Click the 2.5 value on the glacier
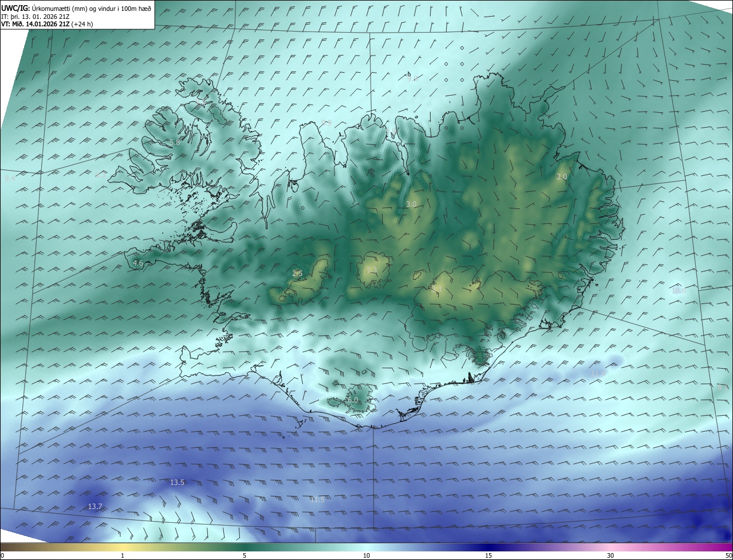 (x=297, y=274)
